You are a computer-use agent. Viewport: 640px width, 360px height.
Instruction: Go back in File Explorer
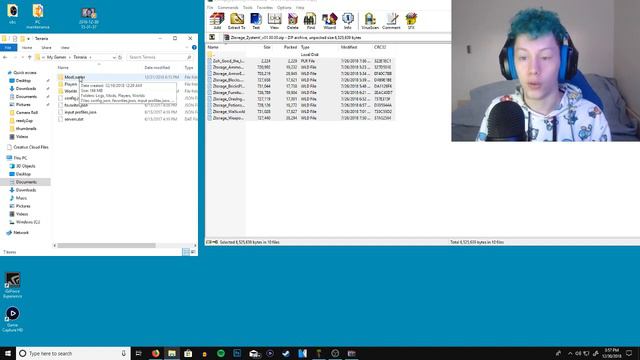5,57
